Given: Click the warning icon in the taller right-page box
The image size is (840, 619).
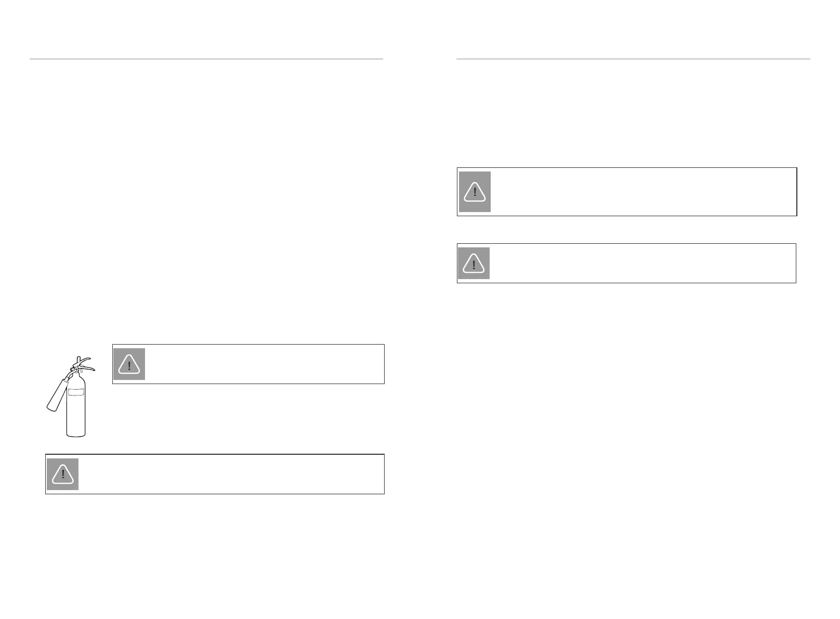Looking at the screenshot, I should pyautogui.click(x=475, y=191).
